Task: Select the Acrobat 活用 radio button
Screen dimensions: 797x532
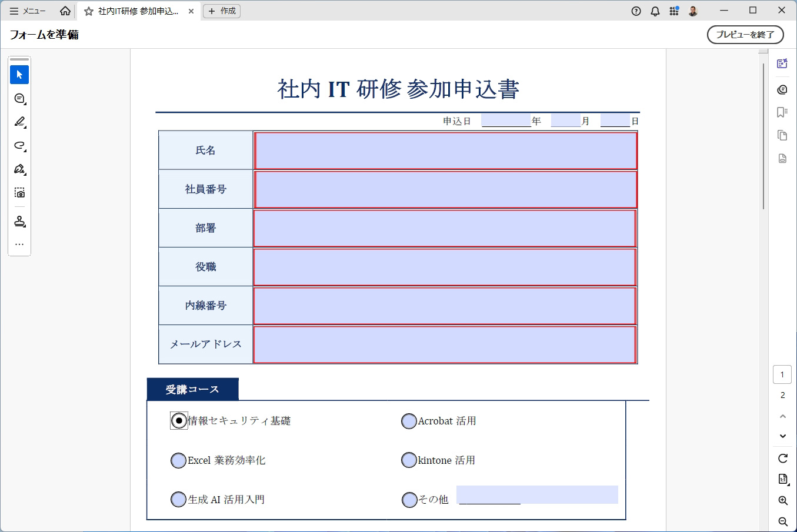Action: [x=409, y=421]
